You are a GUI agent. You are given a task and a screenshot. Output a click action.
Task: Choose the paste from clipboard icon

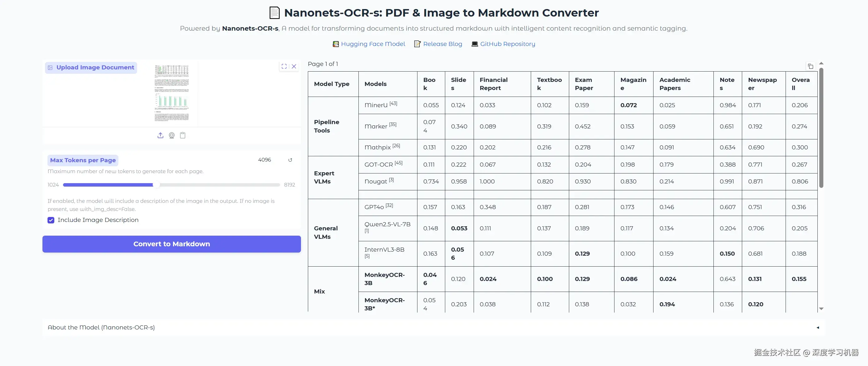point(183,135)
